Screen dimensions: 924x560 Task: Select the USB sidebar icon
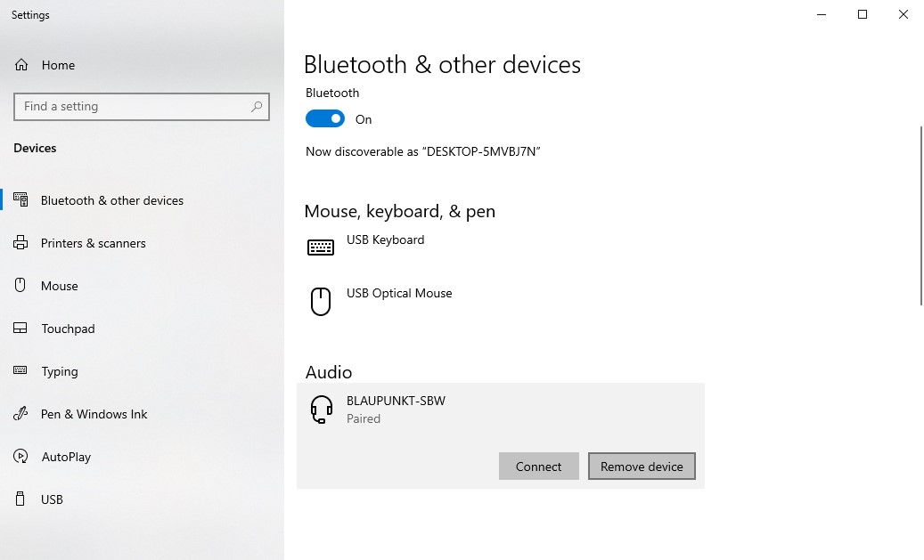tap(20, 499)
